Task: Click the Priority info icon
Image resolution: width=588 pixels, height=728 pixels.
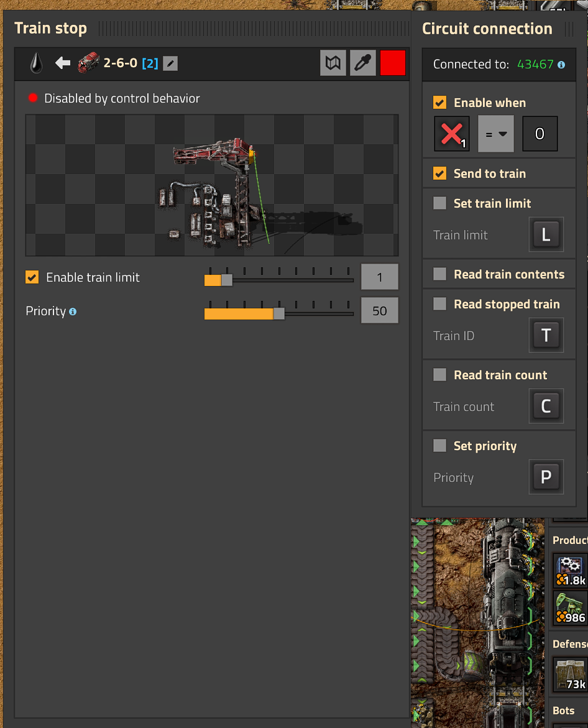Action: 73,312
